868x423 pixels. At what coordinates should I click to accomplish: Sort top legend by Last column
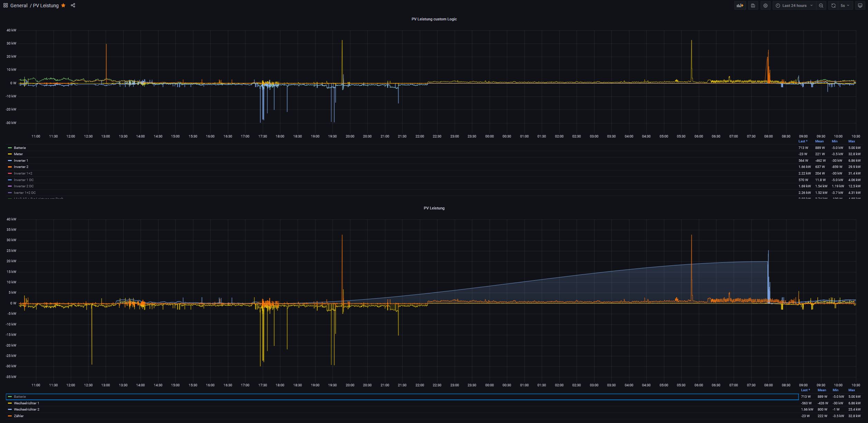click(x=803, y=141)
